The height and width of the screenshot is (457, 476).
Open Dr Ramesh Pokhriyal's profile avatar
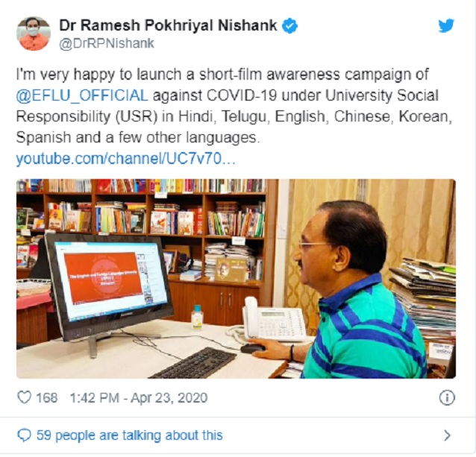pos(34,34)
